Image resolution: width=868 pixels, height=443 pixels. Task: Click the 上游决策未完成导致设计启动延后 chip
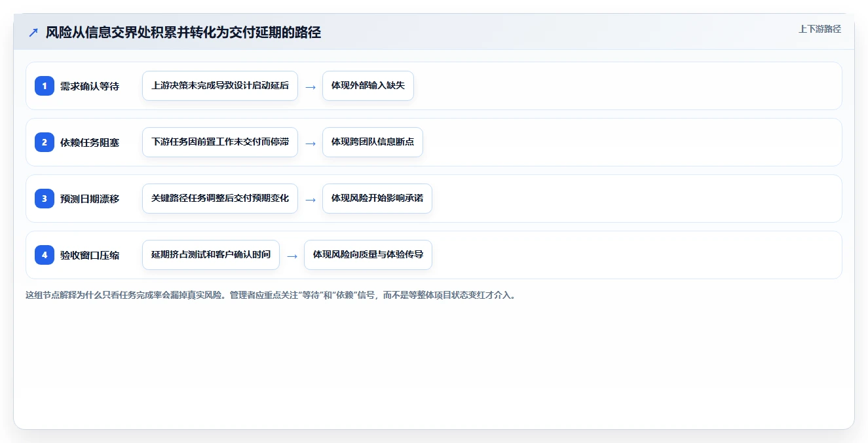[220, 86]
